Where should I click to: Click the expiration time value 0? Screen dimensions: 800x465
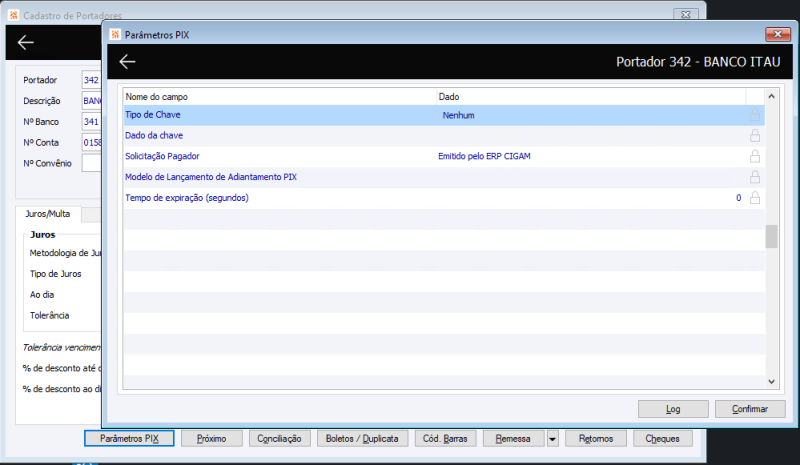[x=738, y=198]
